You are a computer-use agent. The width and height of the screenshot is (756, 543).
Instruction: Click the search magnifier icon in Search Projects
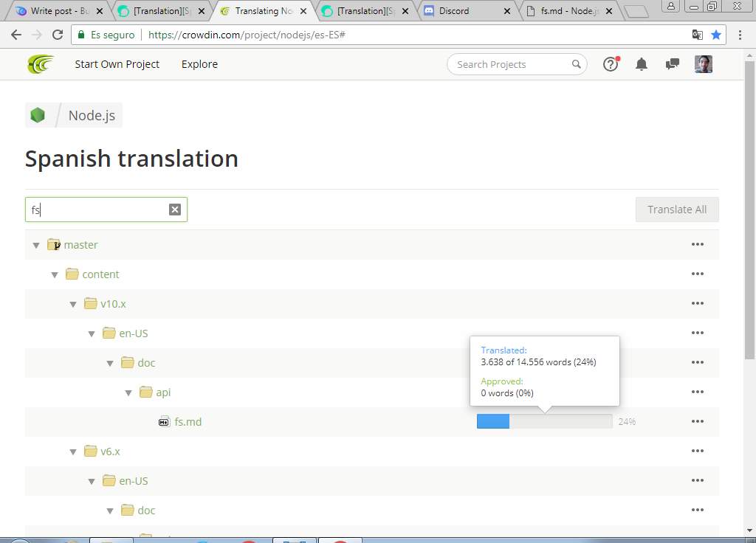tap(576, 64)
